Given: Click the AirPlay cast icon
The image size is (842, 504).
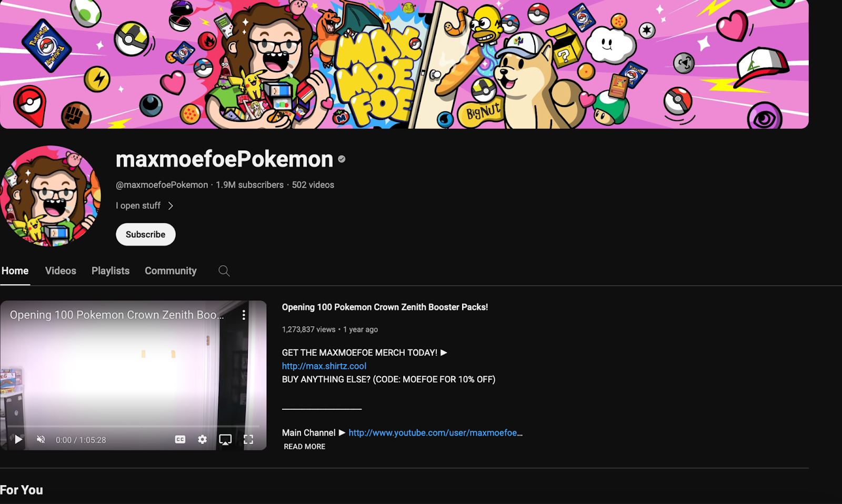Looking at the screenshot, I should pyautogui.click(x=225, y=440).
